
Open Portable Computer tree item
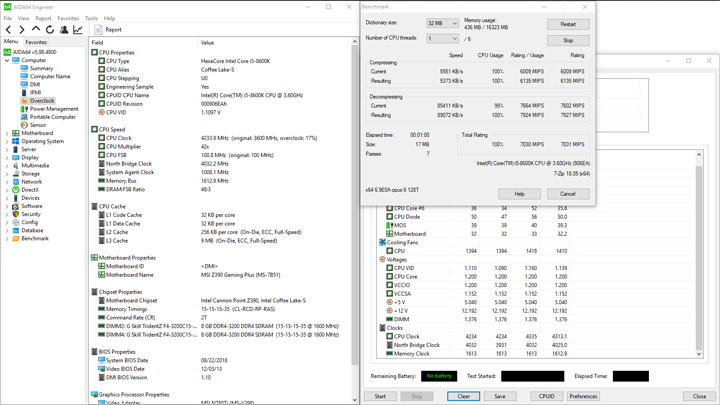pos(53,117)
